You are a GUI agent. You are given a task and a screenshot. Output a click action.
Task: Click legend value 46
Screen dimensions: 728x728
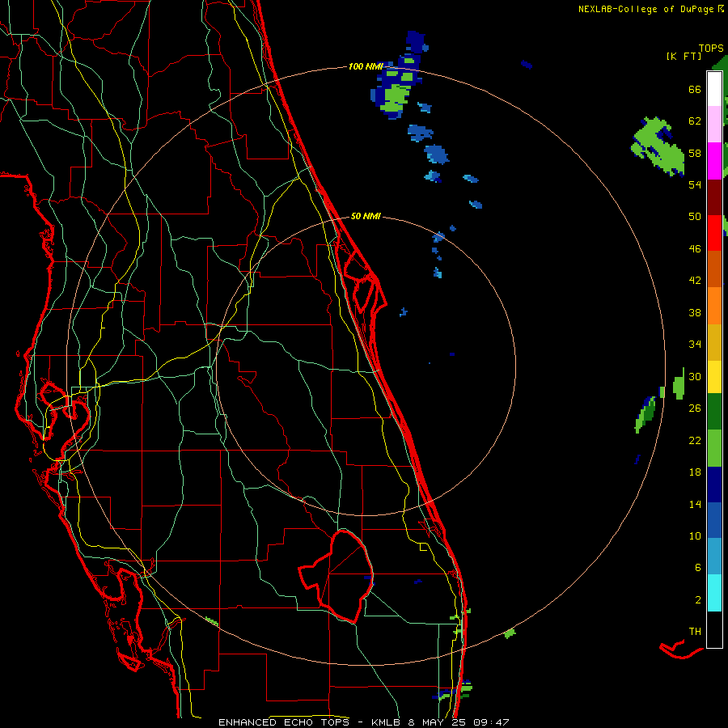click(695, 249)
